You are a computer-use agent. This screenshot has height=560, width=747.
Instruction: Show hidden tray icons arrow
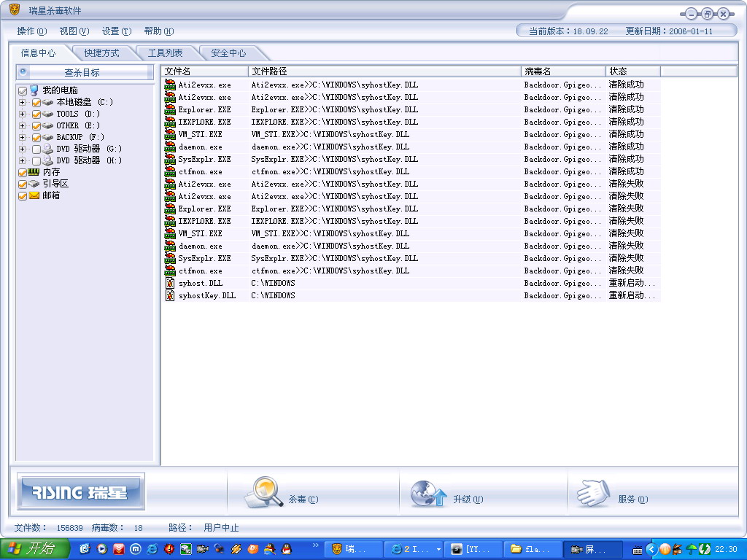(651, 550)
